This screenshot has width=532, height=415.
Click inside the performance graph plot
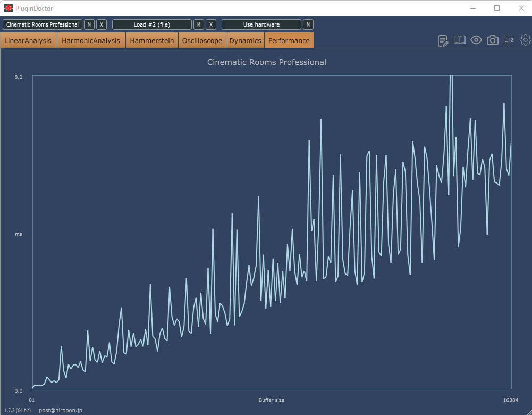(x=272, y=232)
